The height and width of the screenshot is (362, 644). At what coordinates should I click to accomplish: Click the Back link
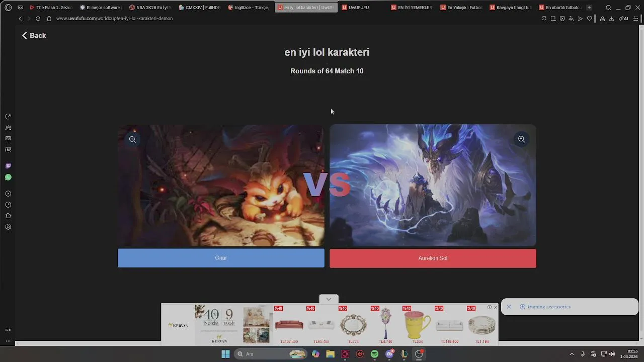[x=34, y=36]
